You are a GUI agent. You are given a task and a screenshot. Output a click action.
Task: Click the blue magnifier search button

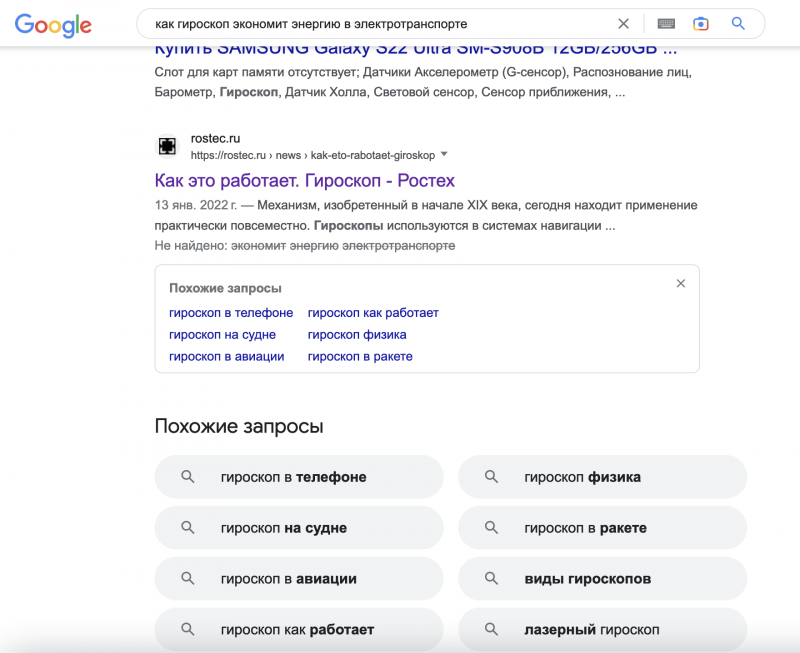738,23
